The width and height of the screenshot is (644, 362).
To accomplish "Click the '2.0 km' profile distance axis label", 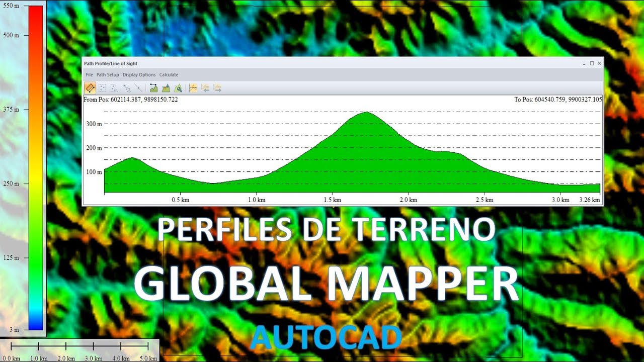I will click(408, 200).
